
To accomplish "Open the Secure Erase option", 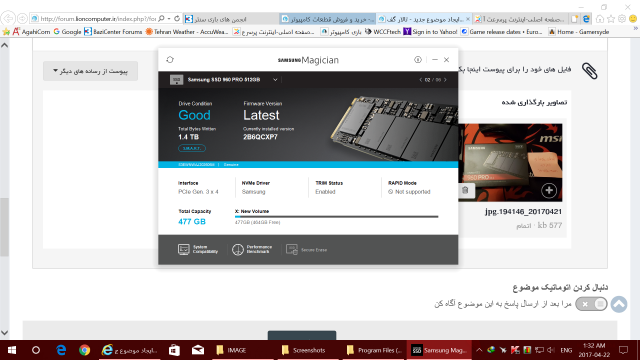I will 307,250.
